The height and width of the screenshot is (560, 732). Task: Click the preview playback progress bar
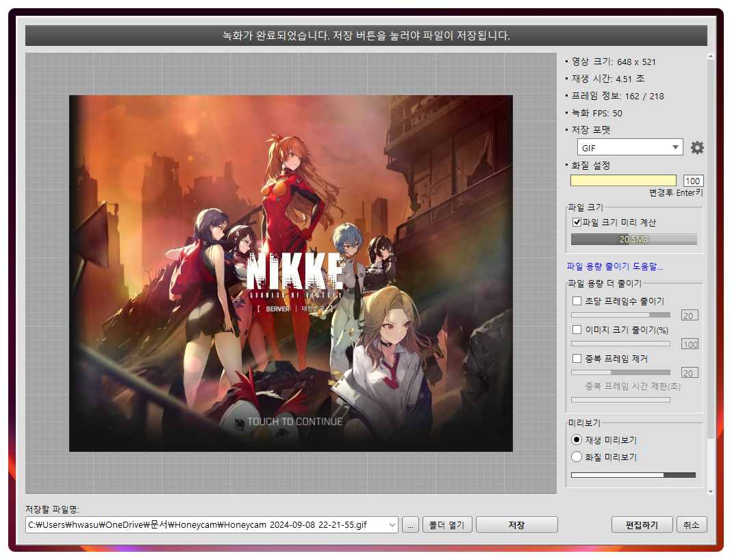point(633,475)
